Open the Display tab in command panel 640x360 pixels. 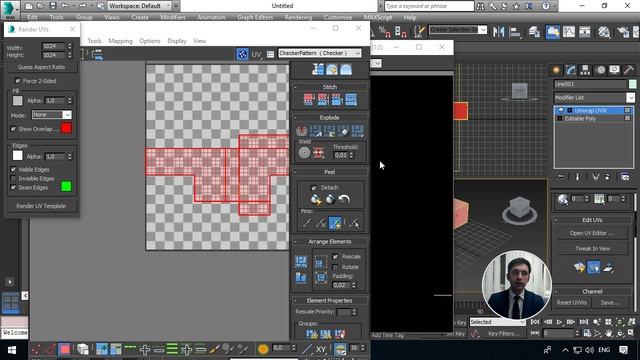[x=614, y=70]
